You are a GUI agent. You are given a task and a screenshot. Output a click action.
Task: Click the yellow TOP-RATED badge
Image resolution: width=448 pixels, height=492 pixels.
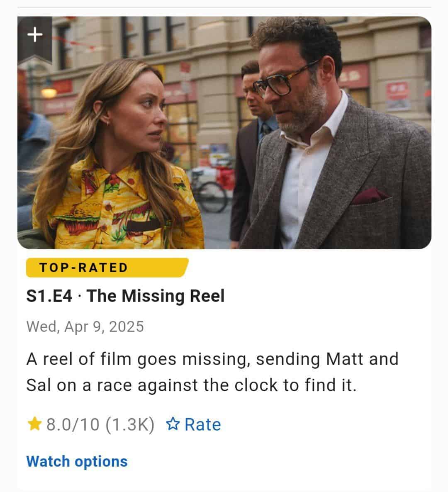(x=107, y=268)
